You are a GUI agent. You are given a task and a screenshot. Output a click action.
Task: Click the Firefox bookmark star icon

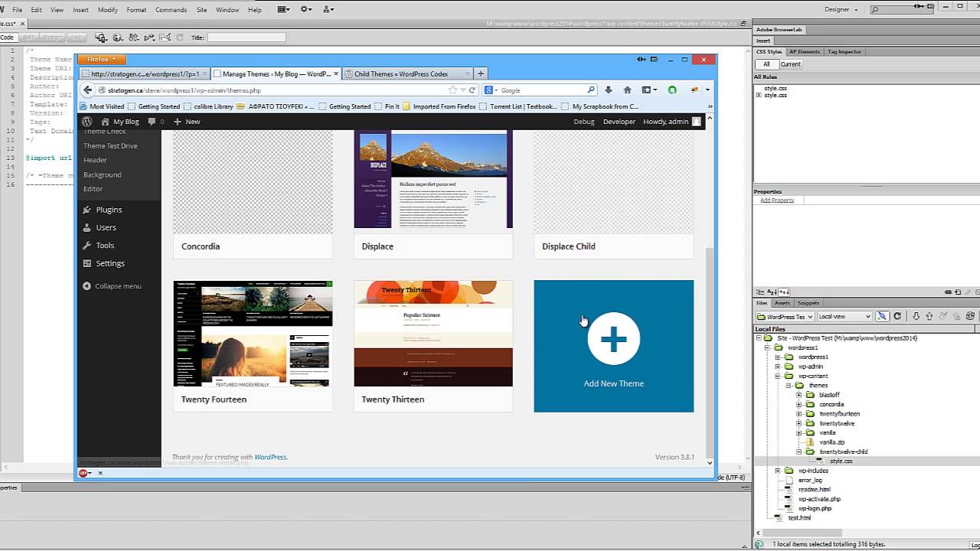click(452, 90)
